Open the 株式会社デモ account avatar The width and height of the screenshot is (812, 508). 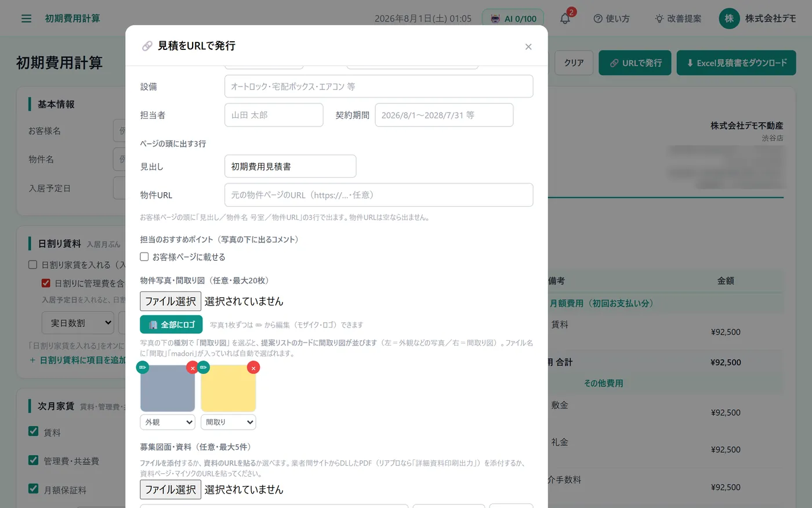coord(729,19)
